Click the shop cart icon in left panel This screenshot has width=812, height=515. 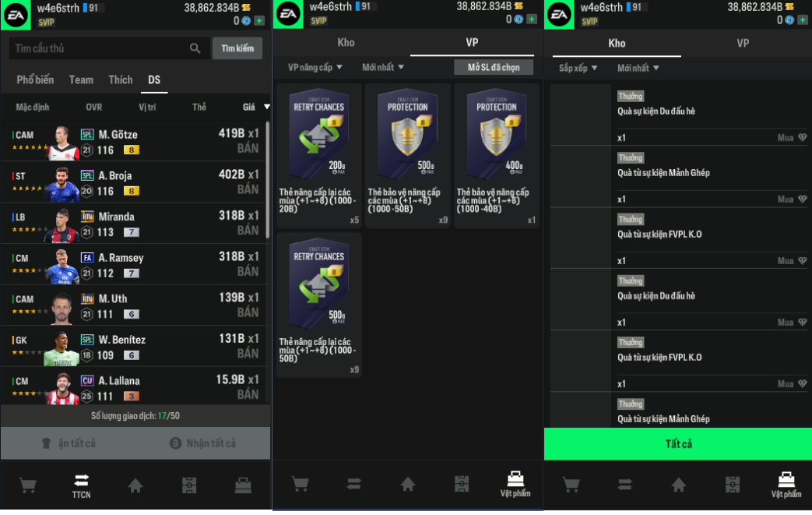click(27, 485)
